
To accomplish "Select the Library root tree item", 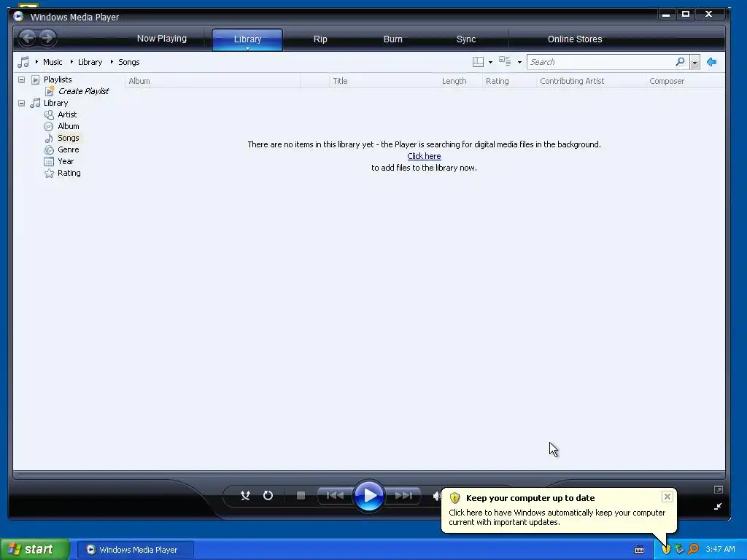I will coord(55,103).
